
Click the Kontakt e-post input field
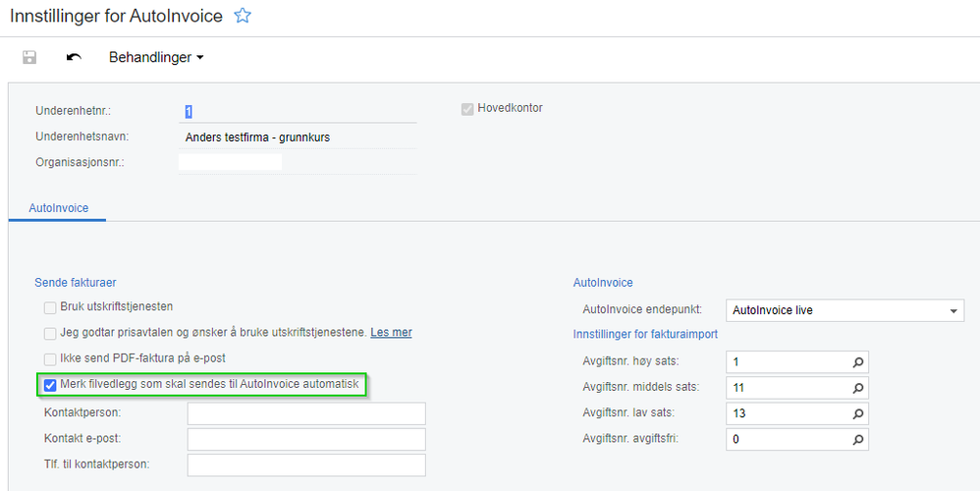(306, 439)
